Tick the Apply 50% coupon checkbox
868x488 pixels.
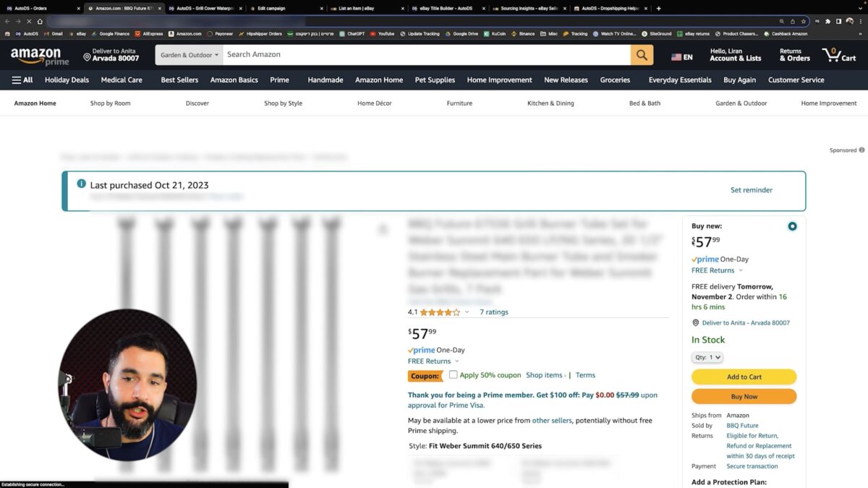pos(453,374)
